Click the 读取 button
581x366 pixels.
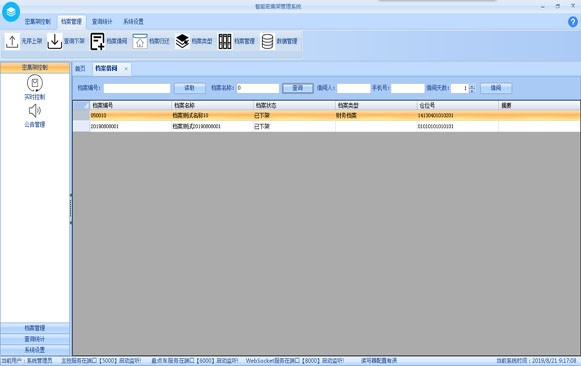pos(190,88)
